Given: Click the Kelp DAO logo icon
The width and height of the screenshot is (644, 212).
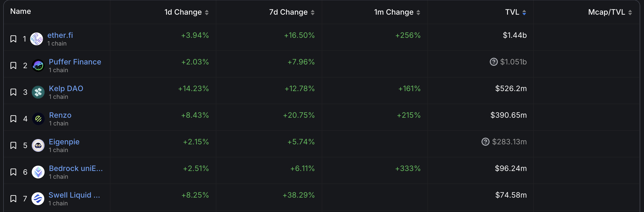Looking at the screenshot, I should (38, 92).
